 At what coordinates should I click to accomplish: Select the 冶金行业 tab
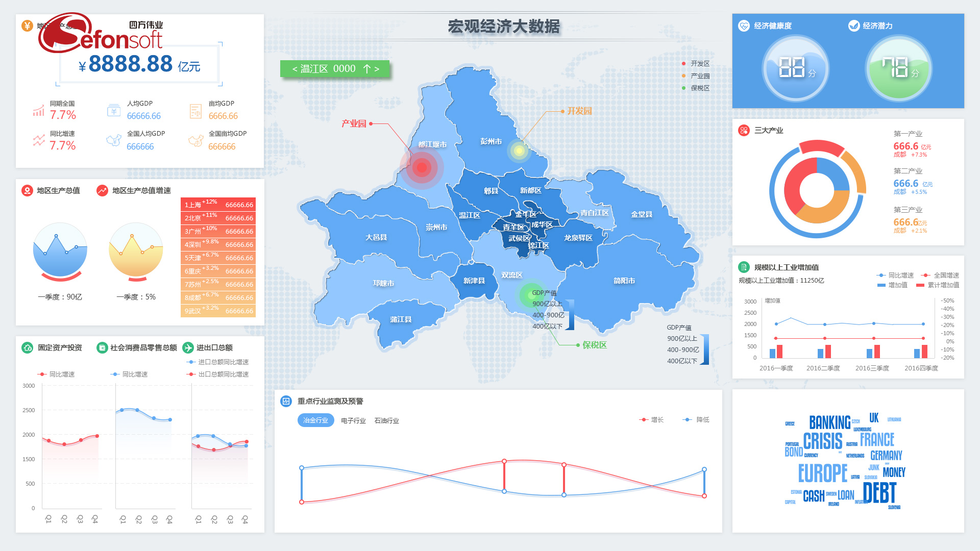tap(315, 420)
